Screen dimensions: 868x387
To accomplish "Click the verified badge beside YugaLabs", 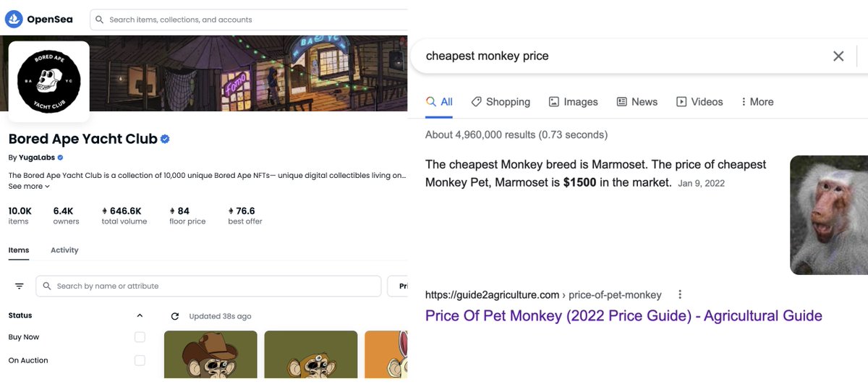I will click(60, 158).
